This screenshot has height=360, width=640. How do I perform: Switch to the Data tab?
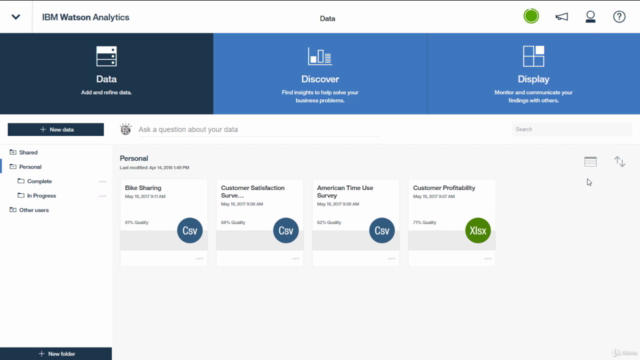(x=107, y=73)
